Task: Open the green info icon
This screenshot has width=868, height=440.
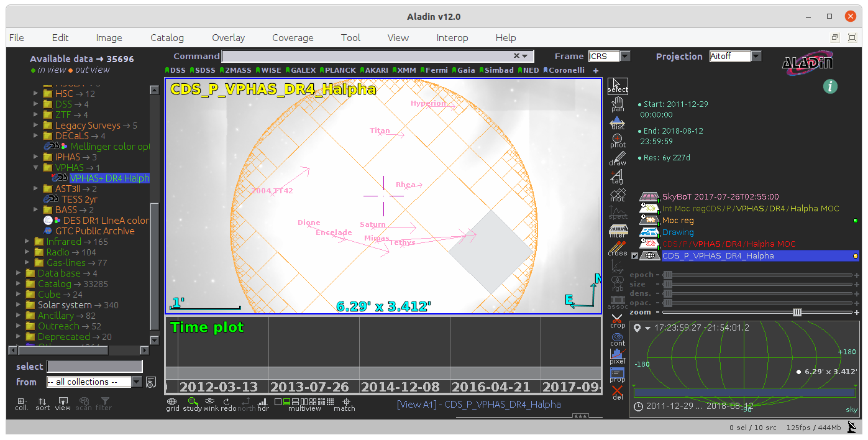Action: point(830,86)
